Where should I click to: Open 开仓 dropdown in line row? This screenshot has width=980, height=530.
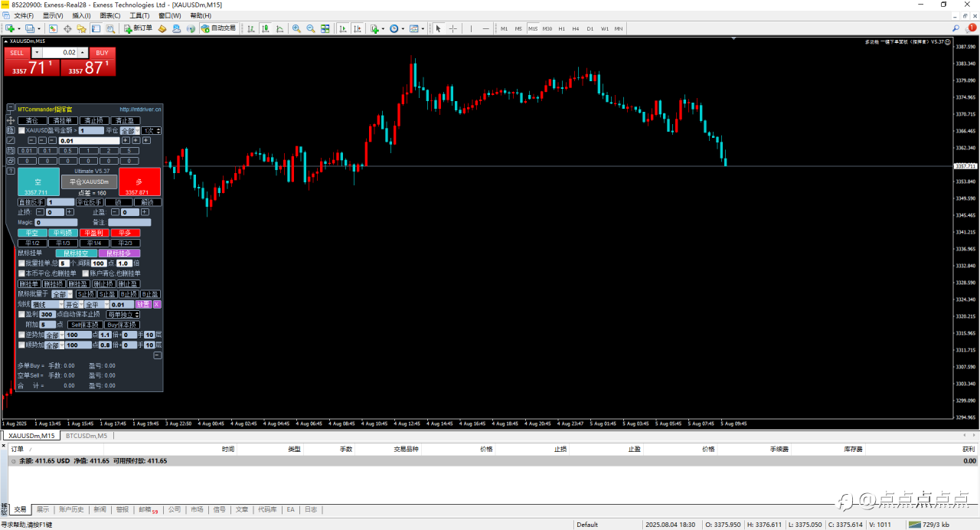click(x=73, y=305)
